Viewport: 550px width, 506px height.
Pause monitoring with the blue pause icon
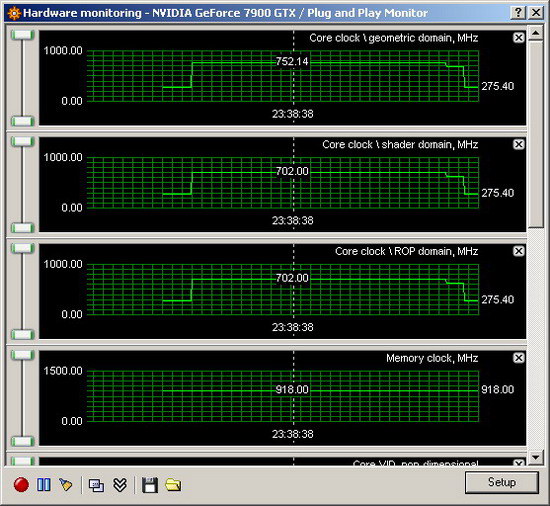click(x=44, y=485)
